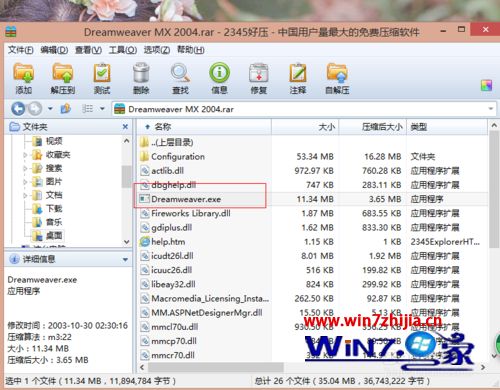
Task: Open the 文件(F) menu
Action: 20,50
